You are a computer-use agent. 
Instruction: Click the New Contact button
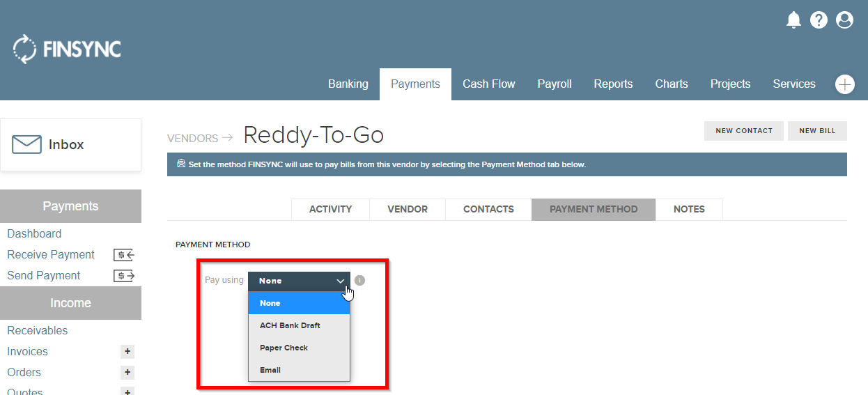pos(744,131)
